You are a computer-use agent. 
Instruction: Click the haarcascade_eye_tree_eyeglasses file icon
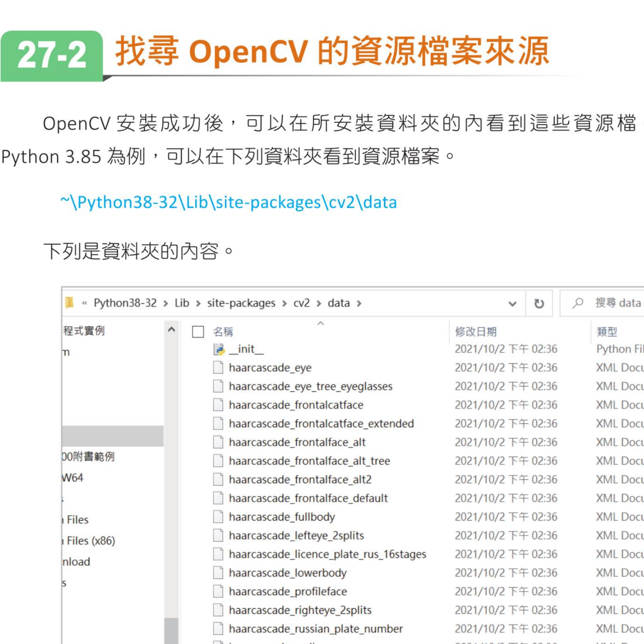pyautogui.click(x=218, y=386)
